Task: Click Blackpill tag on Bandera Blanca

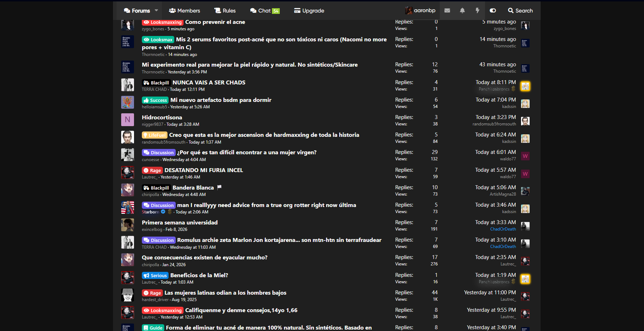Action: (x=156, y=188)
